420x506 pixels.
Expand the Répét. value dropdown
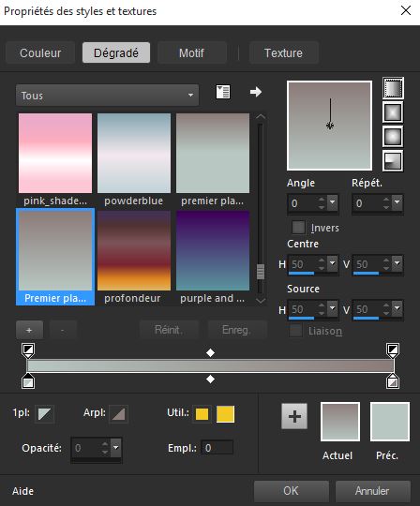[x=397, y=202]
